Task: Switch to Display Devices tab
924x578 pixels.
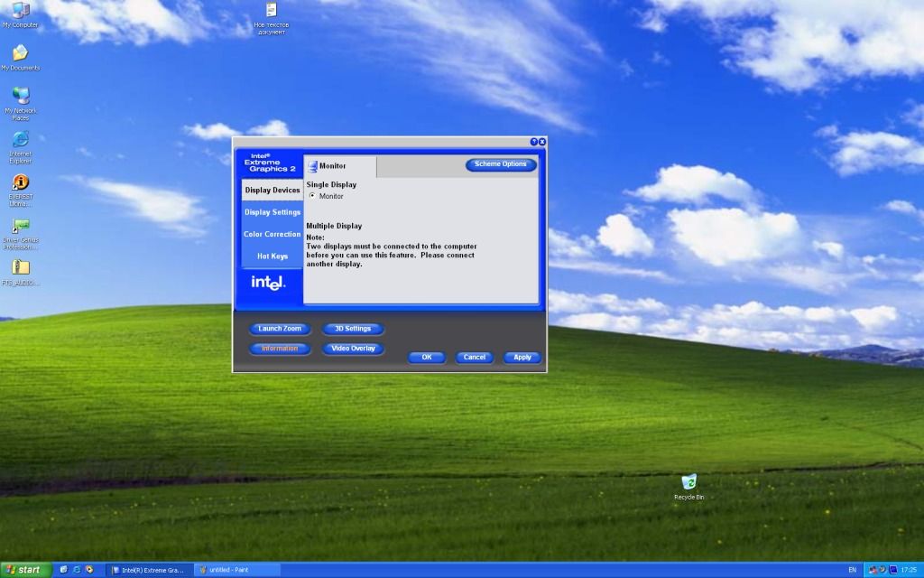Action: [x=273, y=190]
